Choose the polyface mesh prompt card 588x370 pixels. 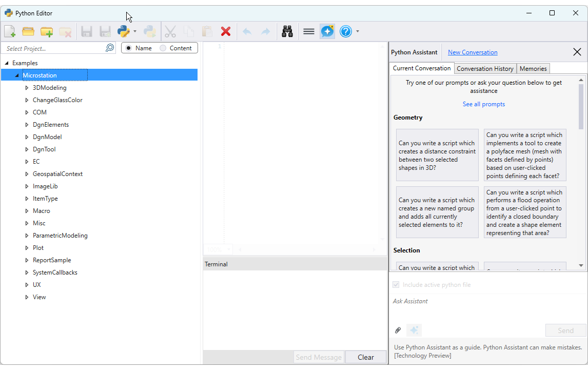pos(525,155)
